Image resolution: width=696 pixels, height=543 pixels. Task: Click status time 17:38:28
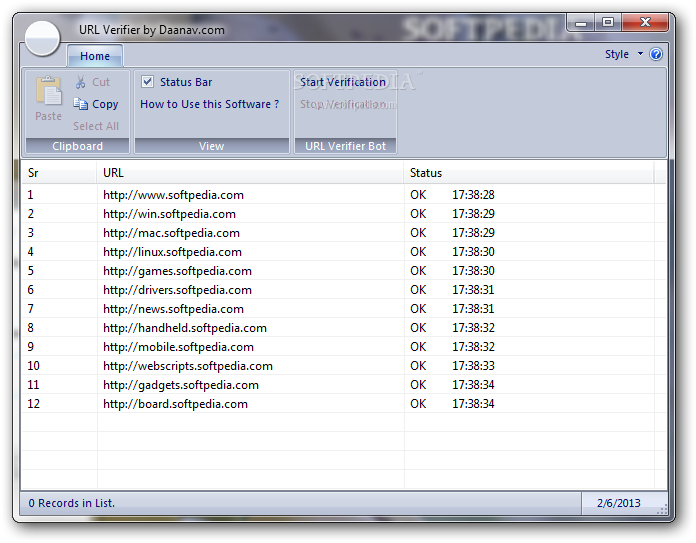tap(473, 195)
